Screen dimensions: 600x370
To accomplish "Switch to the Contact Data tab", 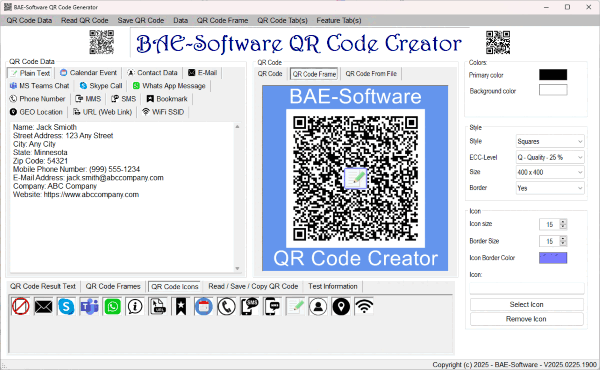I will [152, 73].
